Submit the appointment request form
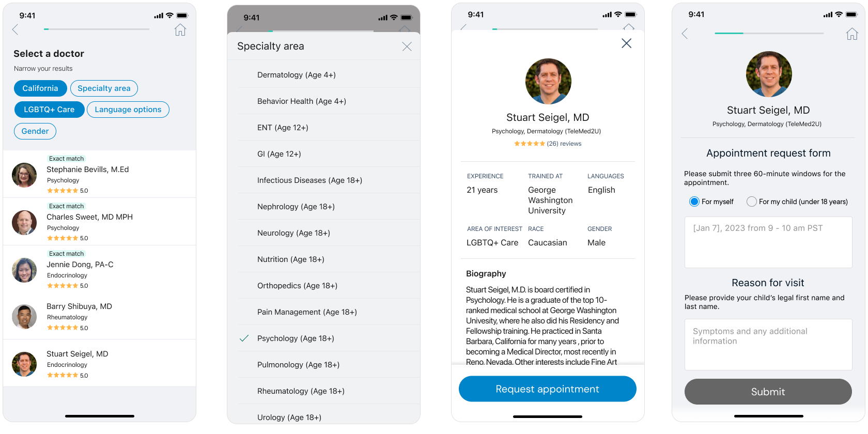This screenshot has width=868, height=434. pyautogui.click(x=768, y=392)
